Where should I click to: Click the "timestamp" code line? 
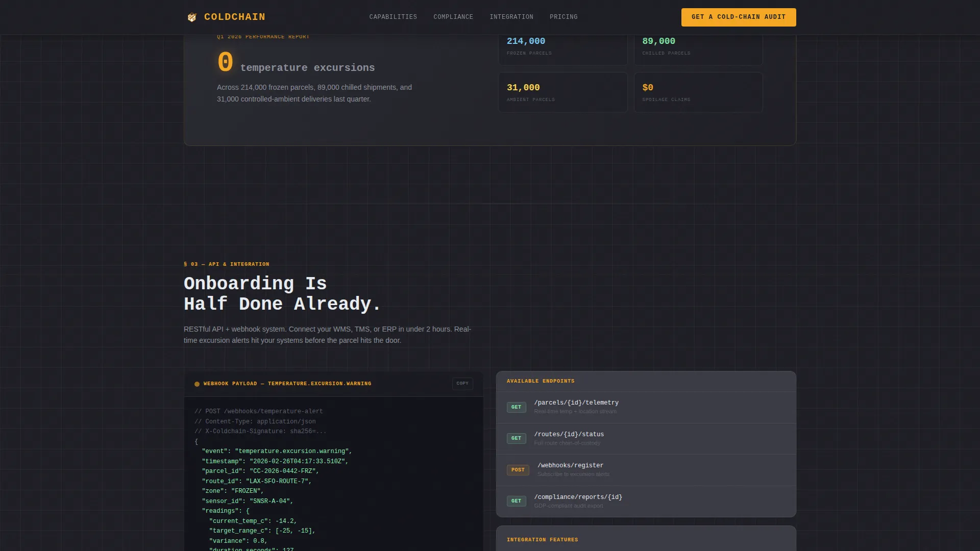point(275,461)
